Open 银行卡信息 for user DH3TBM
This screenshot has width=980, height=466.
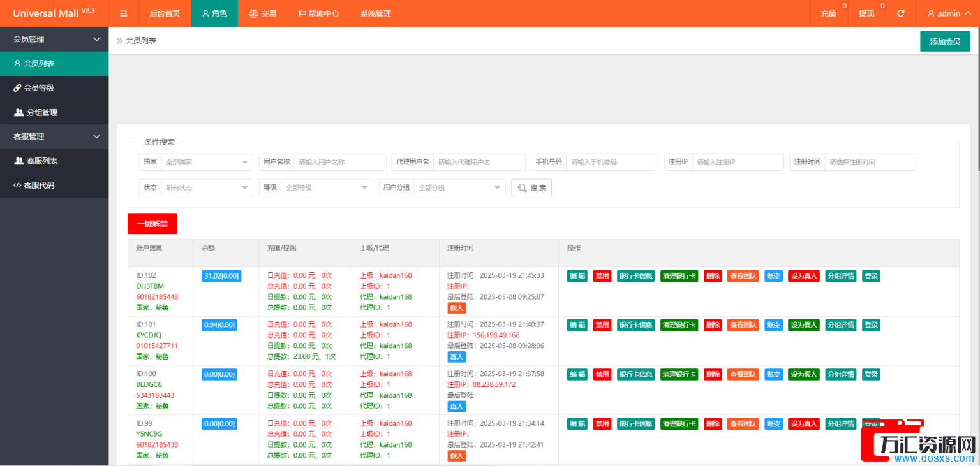click(x=635, y=276)
